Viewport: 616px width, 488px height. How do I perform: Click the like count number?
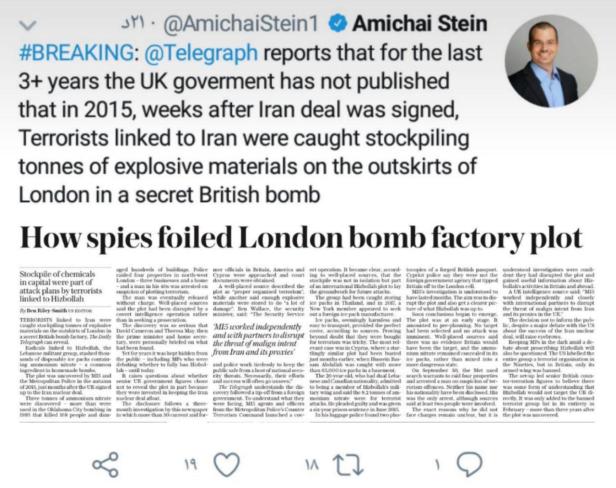(x=190, y=465)
